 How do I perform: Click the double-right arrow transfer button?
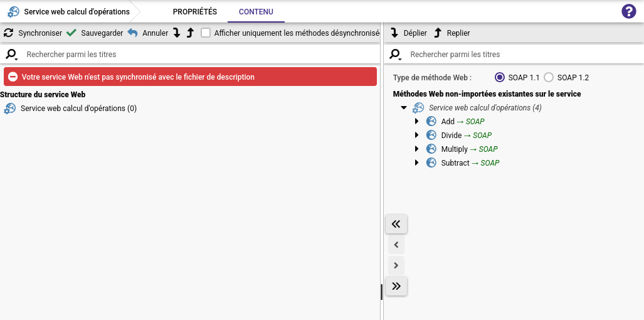pos(396,286)
